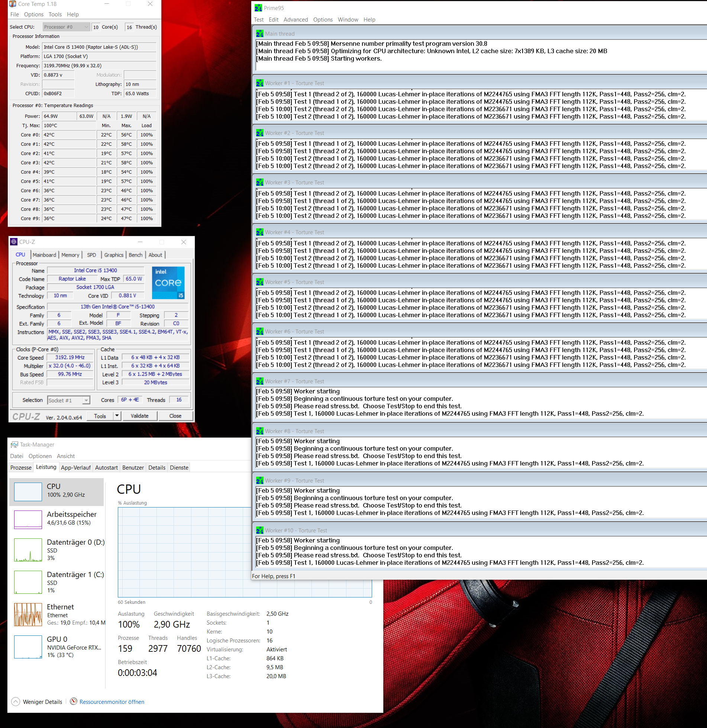This screenshot has width=707, height=728.
Task: Click the Model field in Core Temp
Action: click(99, 47)
